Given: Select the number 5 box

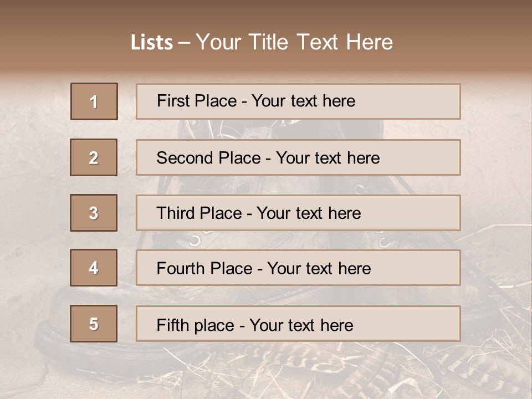Looking at the screenshot, I should 94,324.
